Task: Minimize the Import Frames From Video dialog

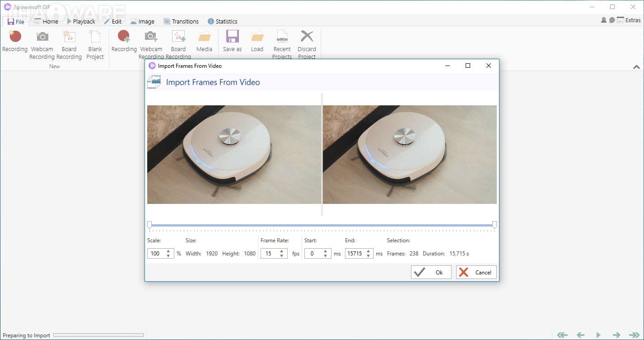Action: pyautogui.click(x=448, y=66)
